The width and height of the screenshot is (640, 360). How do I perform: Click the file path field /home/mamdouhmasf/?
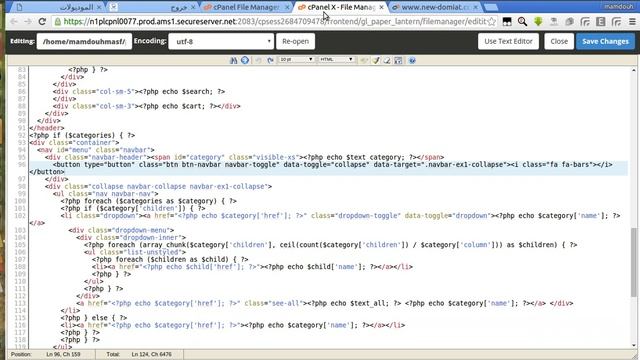(x=84, y=41)
